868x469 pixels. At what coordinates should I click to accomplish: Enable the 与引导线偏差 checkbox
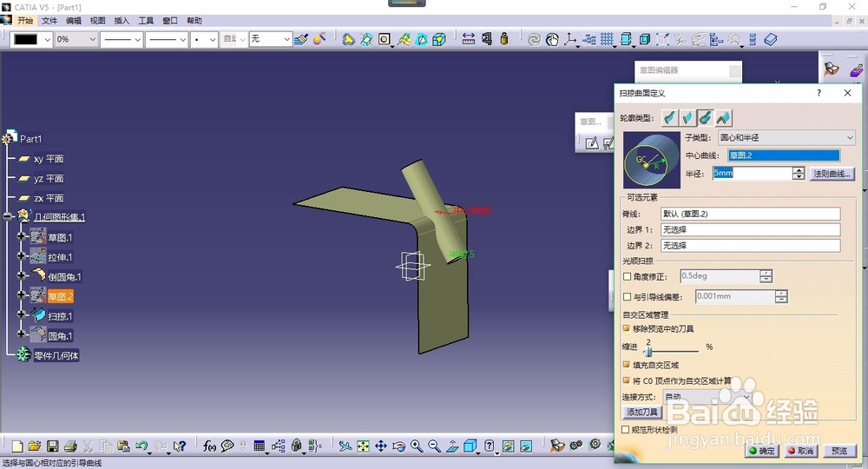tap(628, 297)
